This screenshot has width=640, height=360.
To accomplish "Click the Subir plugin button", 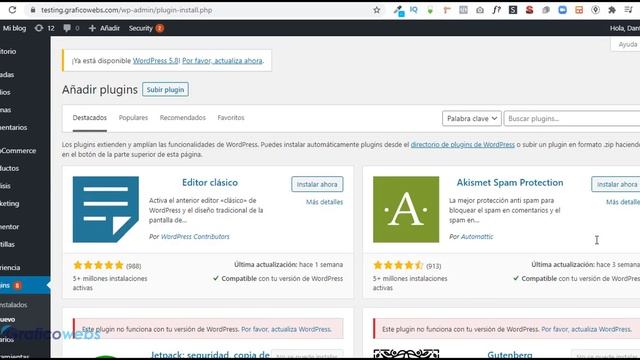I will (165, 89).
